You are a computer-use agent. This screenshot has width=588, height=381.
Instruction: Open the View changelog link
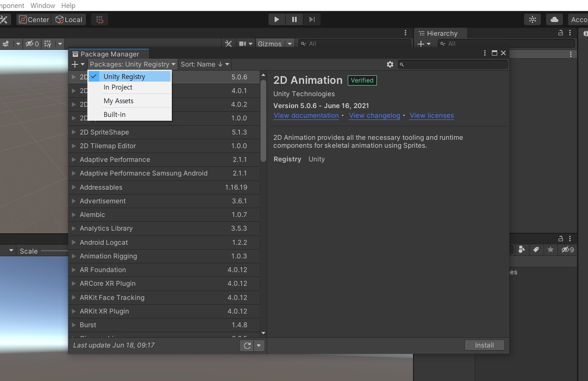coord(375,116)
